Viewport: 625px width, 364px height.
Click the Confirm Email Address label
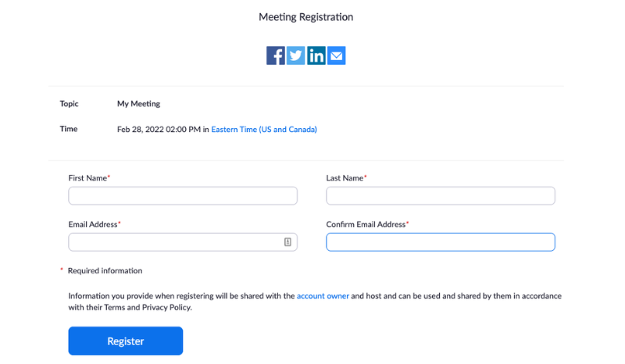coord(366,224)
